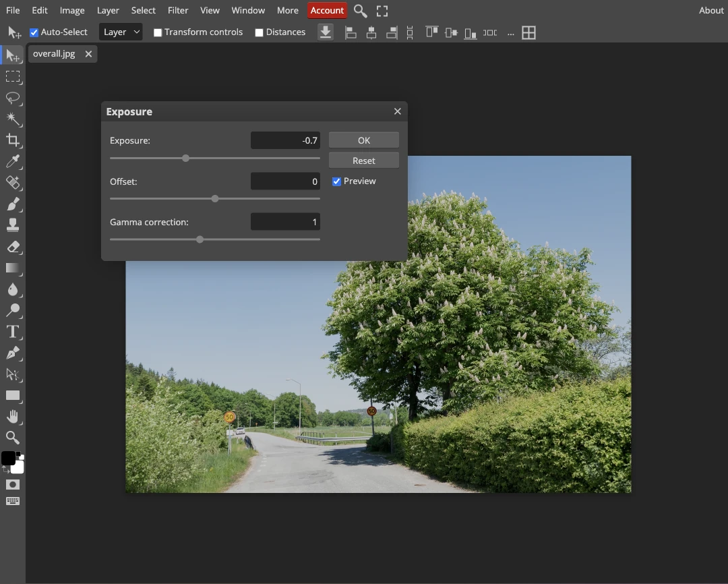Confirm exposure with OK button

(x=363, y=140)
